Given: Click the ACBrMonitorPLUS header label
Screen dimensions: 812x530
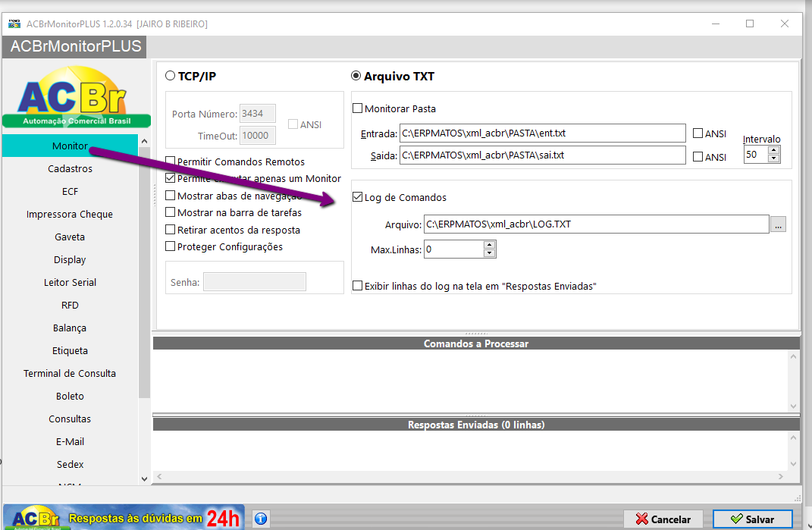Looking at the screenshot, I should click(x=76, y=46).
